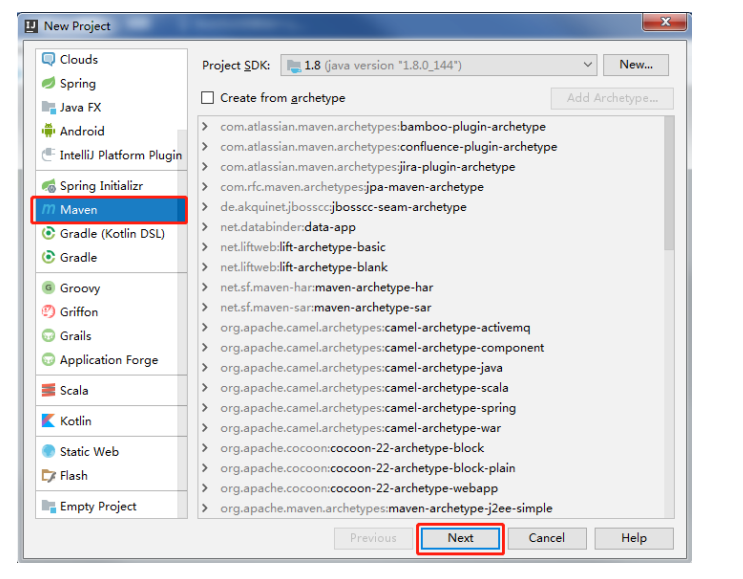Open Help for New Project
The width and height of the screenshot is (743, 579).
click(634, 538)
